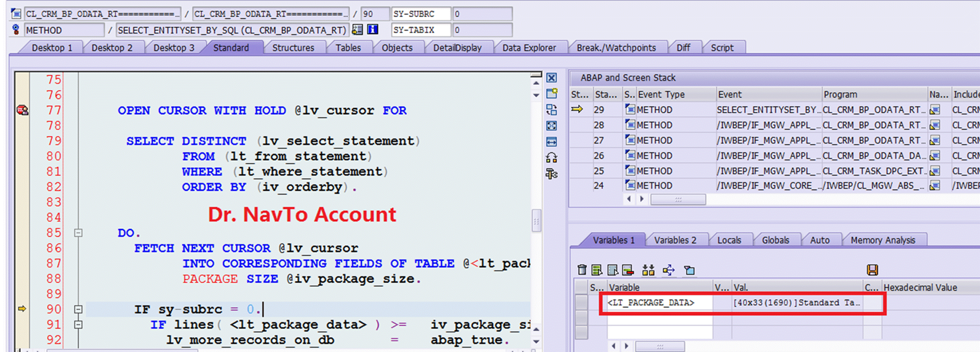Click the METHOD event type icon at top-left
The image size is (980, 352).
click(x=16, y=30)
